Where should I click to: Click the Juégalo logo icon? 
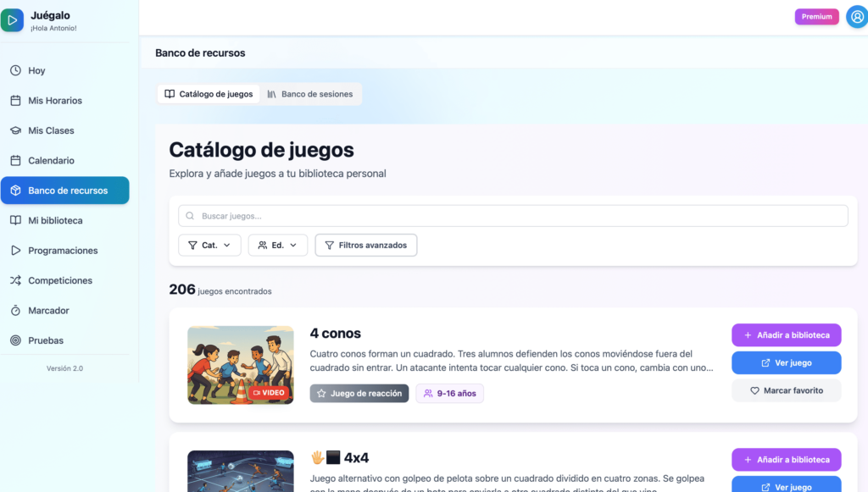13,20
